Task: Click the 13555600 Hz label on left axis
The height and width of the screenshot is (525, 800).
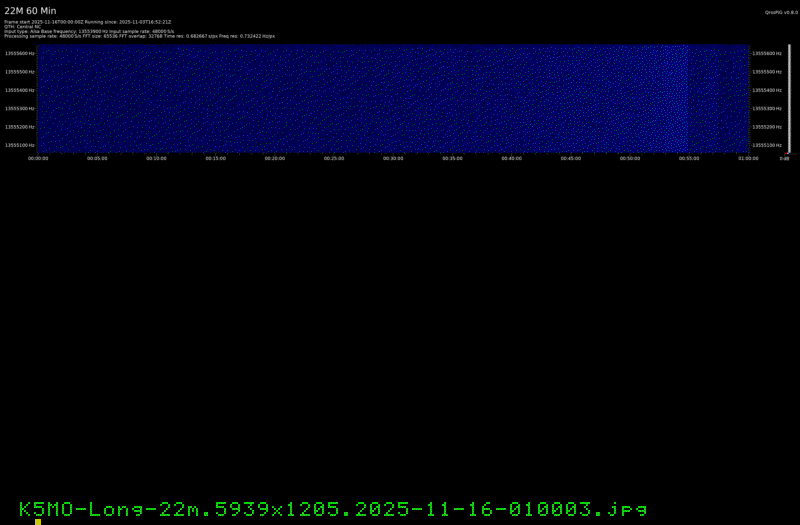Action: [20, 54]
